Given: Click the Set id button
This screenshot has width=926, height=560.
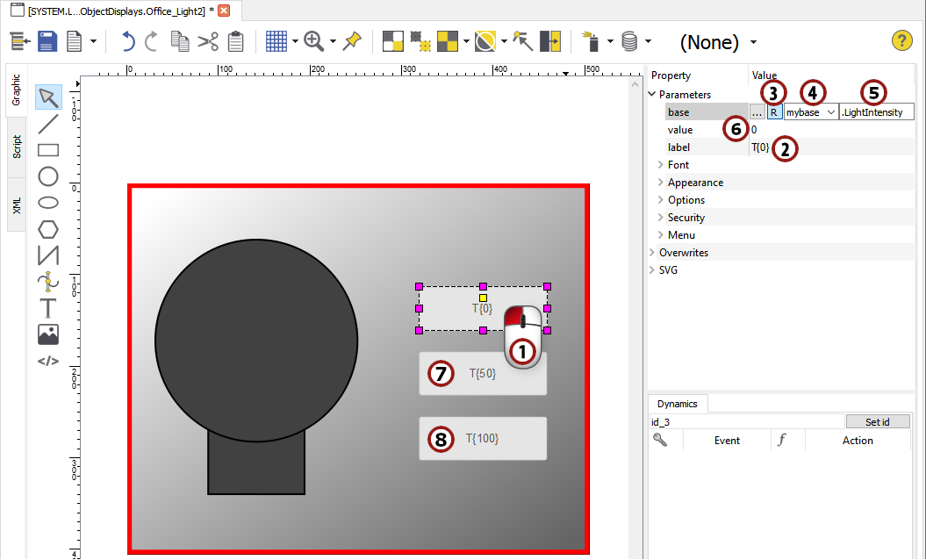Looking at the screenshot, I should coord(878,421).
